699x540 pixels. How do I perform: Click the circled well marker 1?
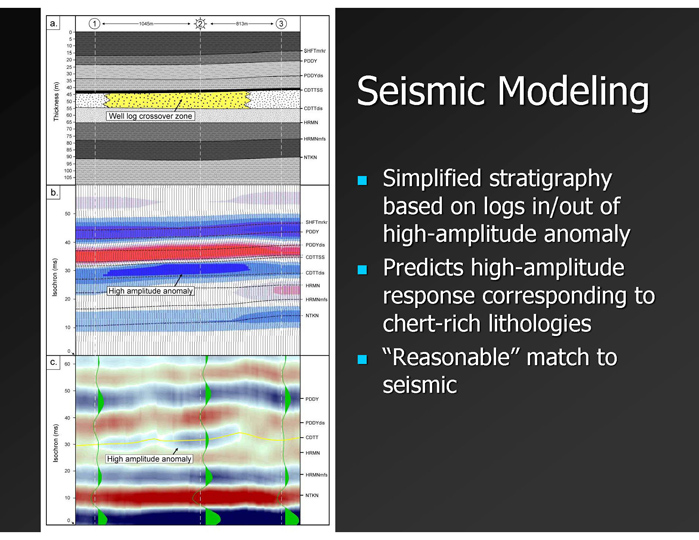coord(94,24)
